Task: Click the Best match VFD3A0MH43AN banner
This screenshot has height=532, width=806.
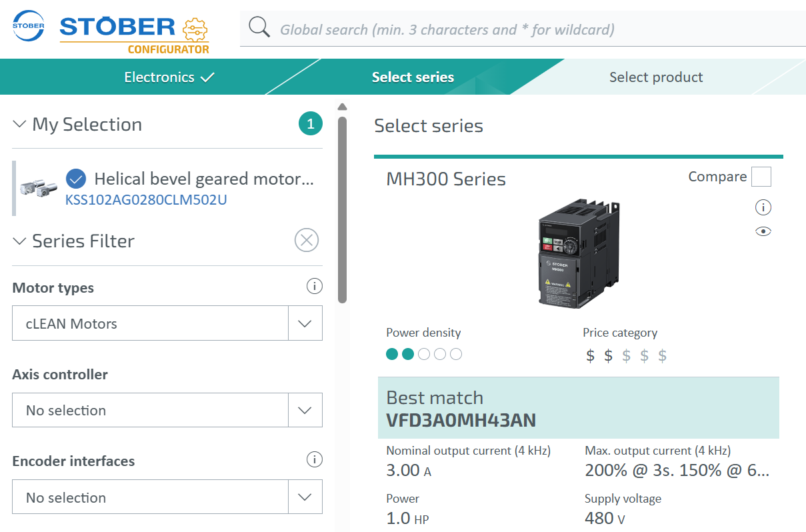Action: (x=579, y=407)
